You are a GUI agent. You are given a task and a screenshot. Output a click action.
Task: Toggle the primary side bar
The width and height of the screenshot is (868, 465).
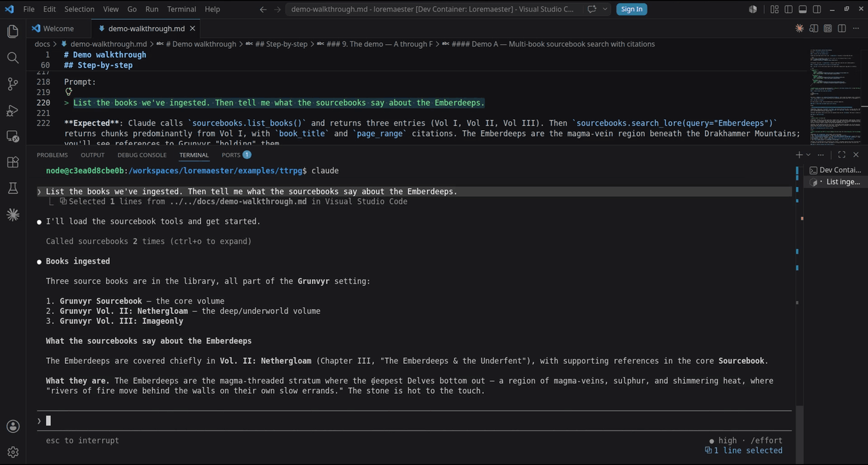click(789, 9)
